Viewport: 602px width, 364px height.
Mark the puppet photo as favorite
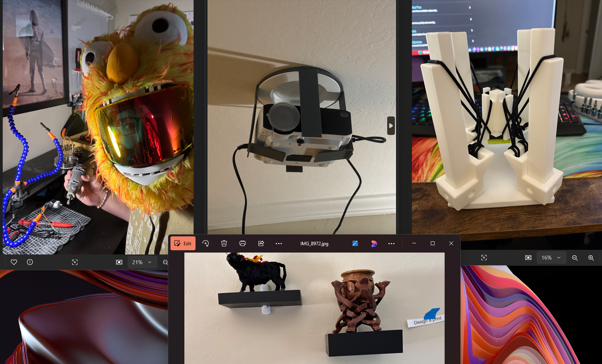(14, 262)
